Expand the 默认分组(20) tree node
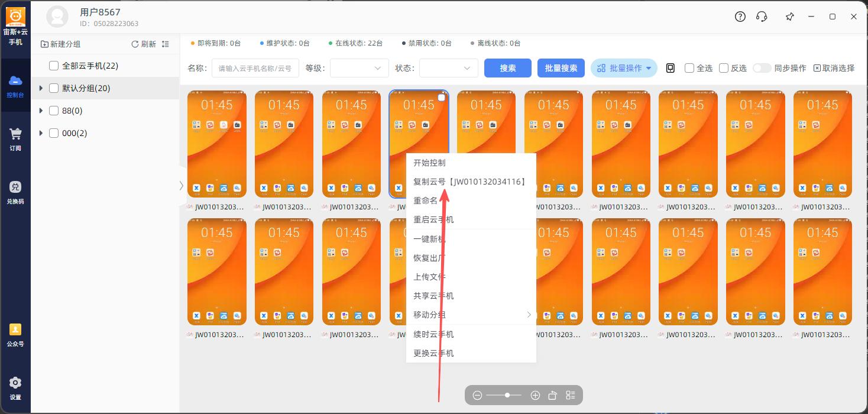Viewport: 868px width, 414px height. coord(41,88)
